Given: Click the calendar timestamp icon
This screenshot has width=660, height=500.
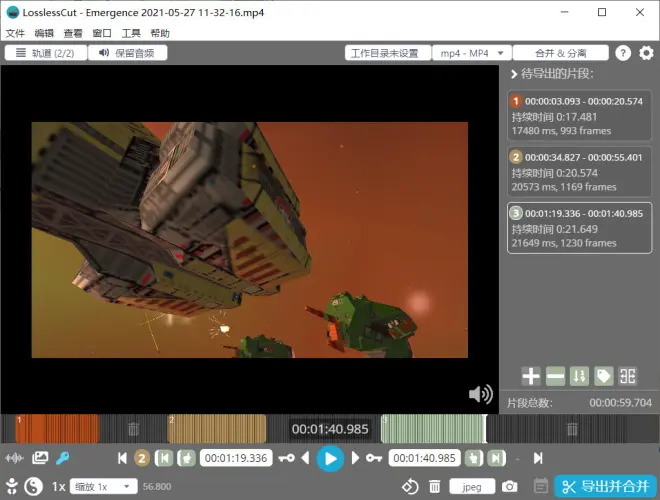Looking at the screenshot, I should tap(541, 486).
